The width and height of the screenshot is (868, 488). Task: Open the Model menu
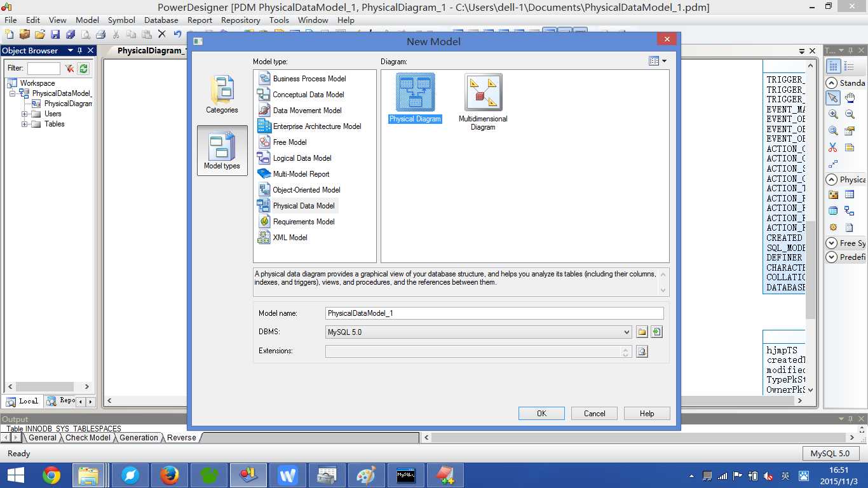coord(88,20)
